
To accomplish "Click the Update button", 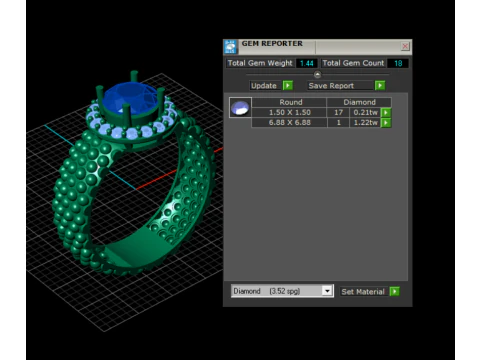I will [x=264, y=86].
